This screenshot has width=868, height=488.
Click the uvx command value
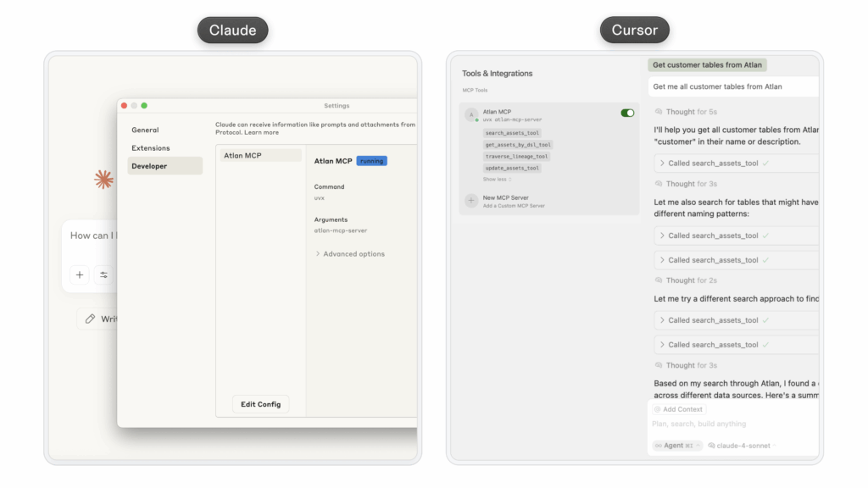point(320,198)
